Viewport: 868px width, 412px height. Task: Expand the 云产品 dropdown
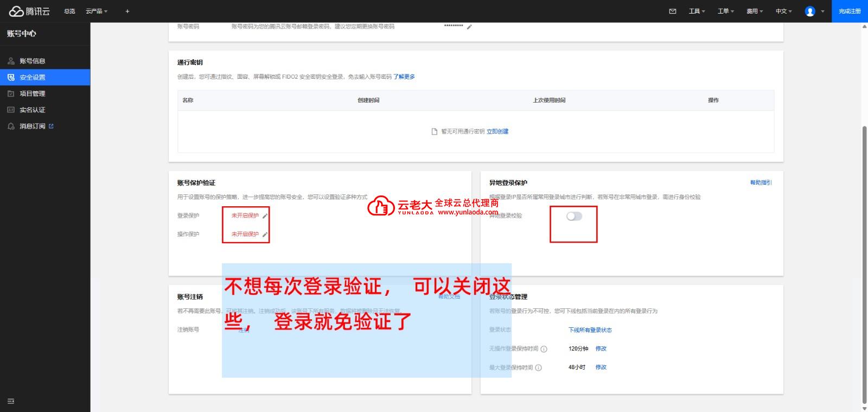(97, 11)
